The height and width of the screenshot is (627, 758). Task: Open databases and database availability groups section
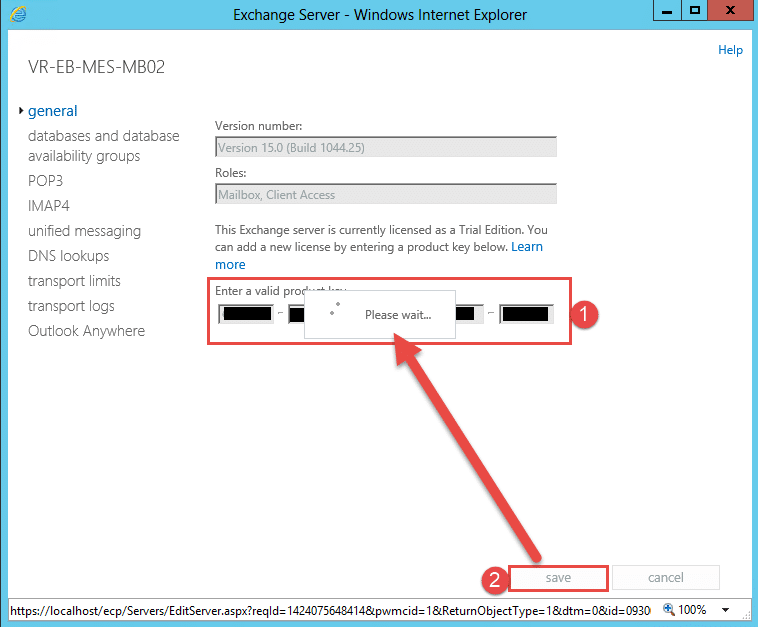tap(103, 146)
